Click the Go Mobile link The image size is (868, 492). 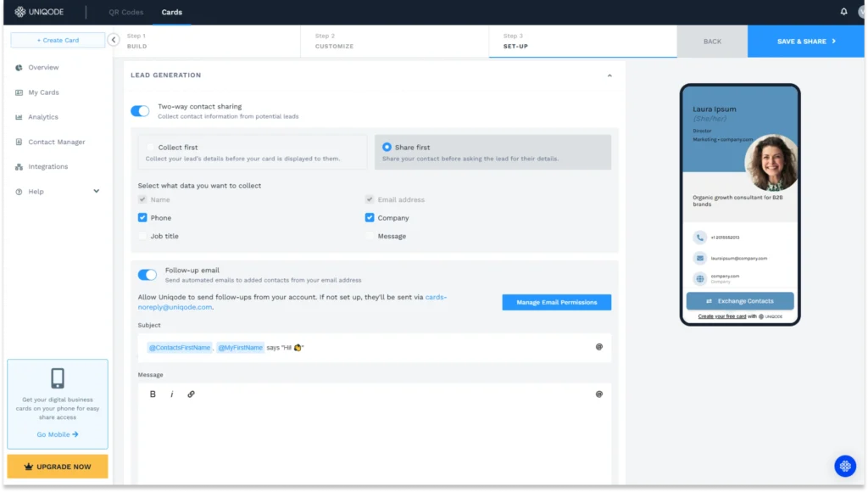point(58,434)
